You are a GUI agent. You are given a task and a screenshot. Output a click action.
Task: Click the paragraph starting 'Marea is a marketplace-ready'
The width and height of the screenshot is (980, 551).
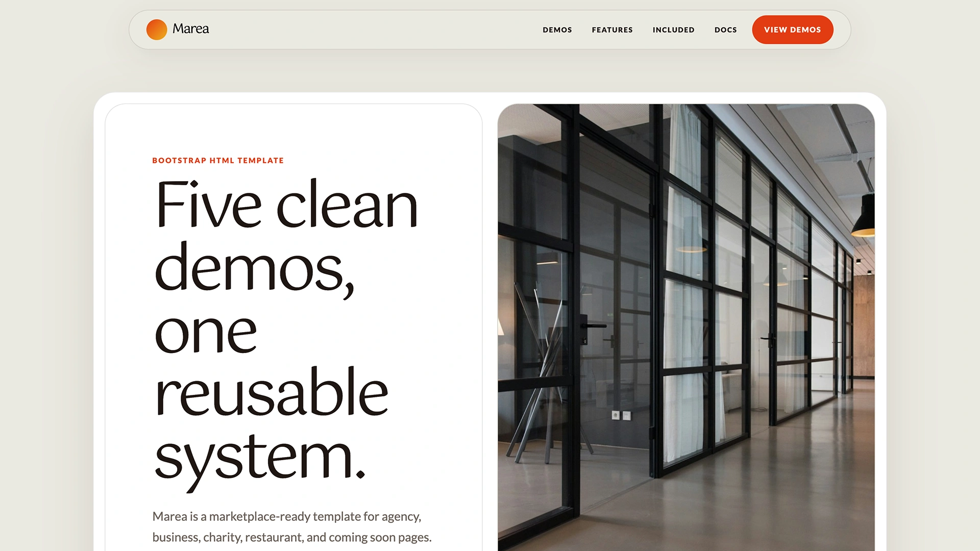292,527
